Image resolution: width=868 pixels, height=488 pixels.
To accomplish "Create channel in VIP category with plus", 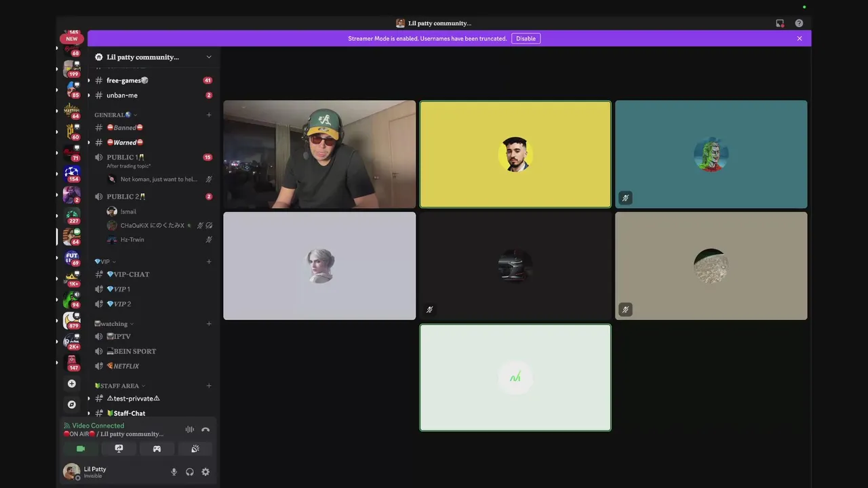I will coord(209,262).
